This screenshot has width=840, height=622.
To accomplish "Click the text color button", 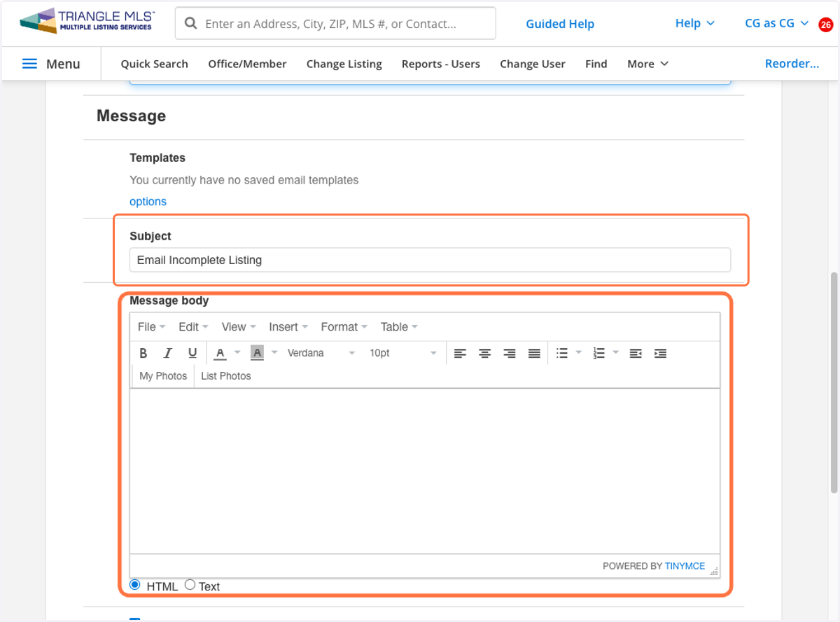I will click(220, 353).
